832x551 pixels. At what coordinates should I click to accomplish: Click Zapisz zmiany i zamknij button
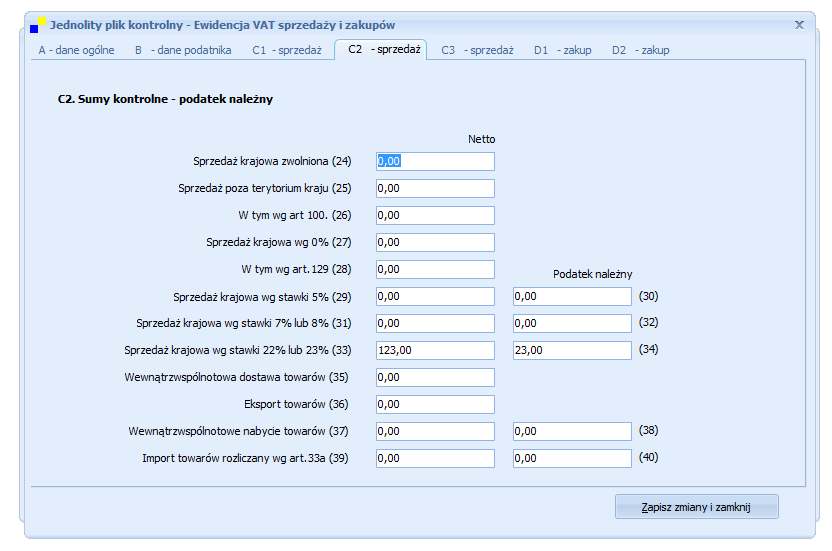click(x=697, y=507)
